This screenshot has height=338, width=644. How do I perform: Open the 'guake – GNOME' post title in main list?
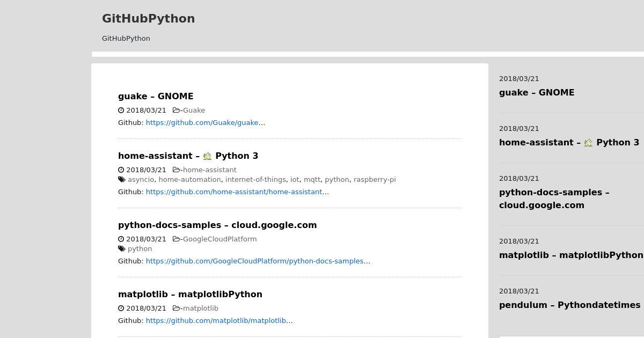point(156,97)
